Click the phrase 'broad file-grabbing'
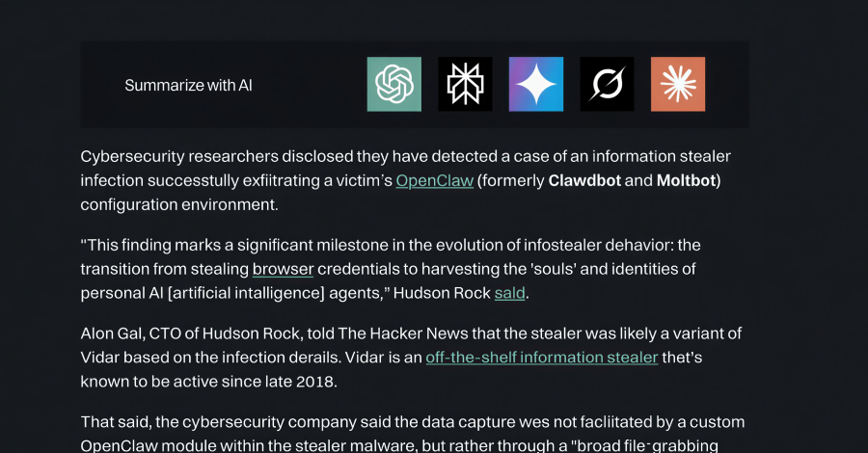 click(x=648, y=446)
